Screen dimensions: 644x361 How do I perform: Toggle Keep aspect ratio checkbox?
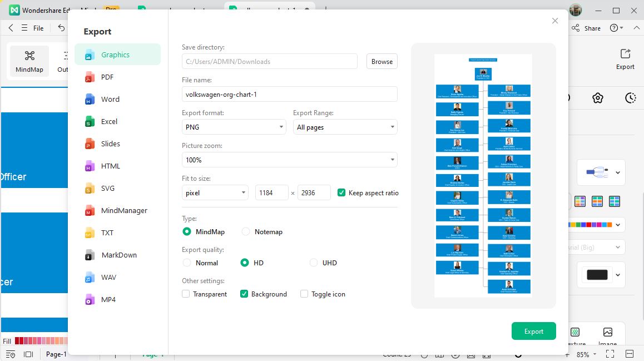tap(341, 192)
